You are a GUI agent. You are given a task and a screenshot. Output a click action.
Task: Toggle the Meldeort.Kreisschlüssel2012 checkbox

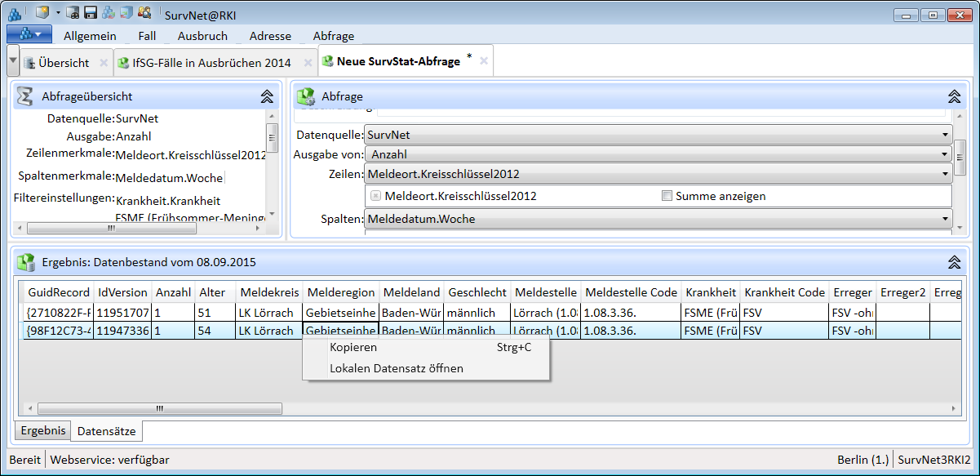coord(375,196)
